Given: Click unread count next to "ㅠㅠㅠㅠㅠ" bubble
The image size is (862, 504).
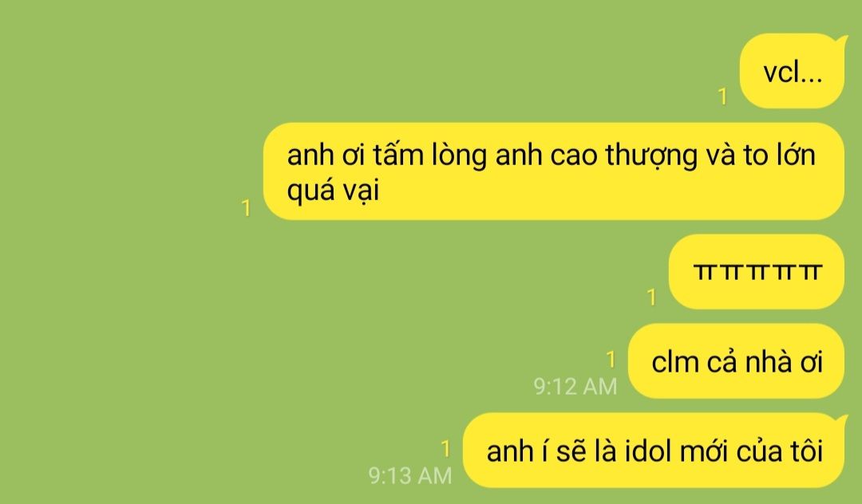Looking at the screenshot, I should coord(652,297).
